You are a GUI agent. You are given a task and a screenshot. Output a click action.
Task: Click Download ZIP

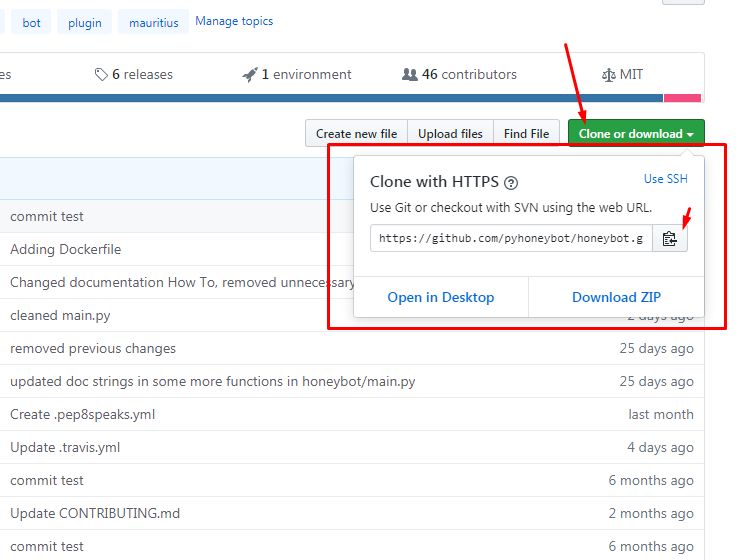click(616, 297)
